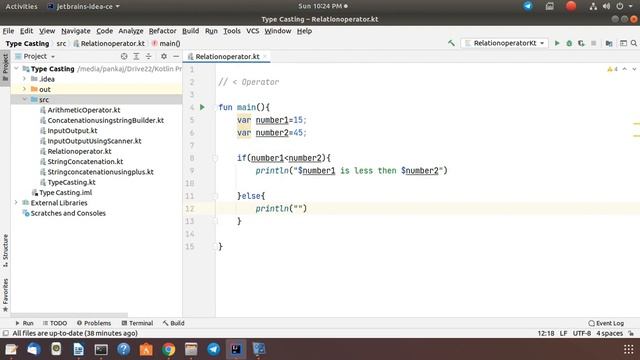This screenshot has width=640, height=360.
Task: Open LibreOffice Writer from the dock
Action: (79, 349)
